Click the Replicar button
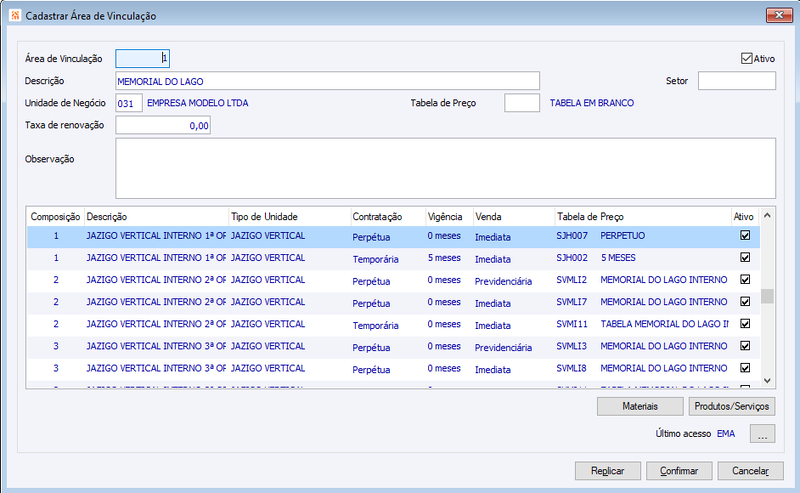Image resolution: width=800 pixels, height=493 pixels. coord(607,471)
